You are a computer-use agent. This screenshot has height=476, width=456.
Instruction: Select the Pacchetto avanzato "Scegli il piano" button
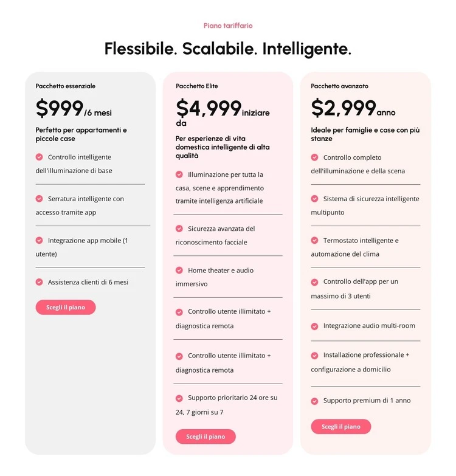340,427
